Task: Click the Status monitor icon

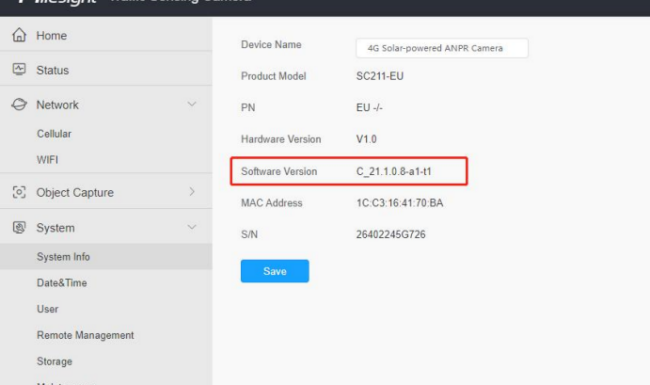Action: (x=19, y=69)
